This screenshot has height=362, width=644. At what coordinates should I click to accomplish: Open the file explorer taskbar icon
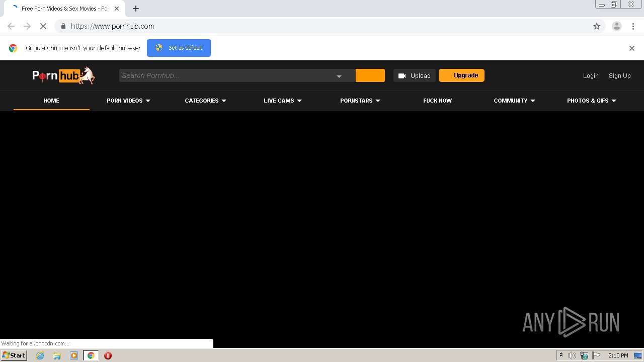[x=57, y=355]
